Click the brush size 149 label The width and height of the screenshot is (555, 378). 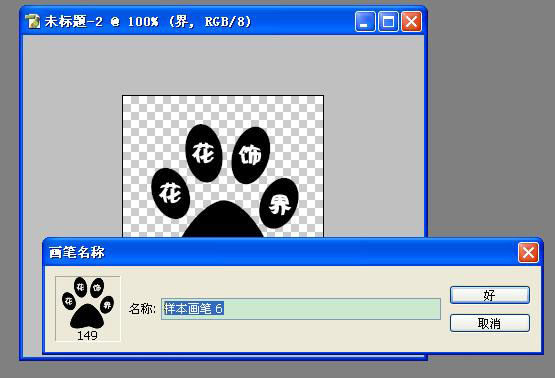(87, 335)
